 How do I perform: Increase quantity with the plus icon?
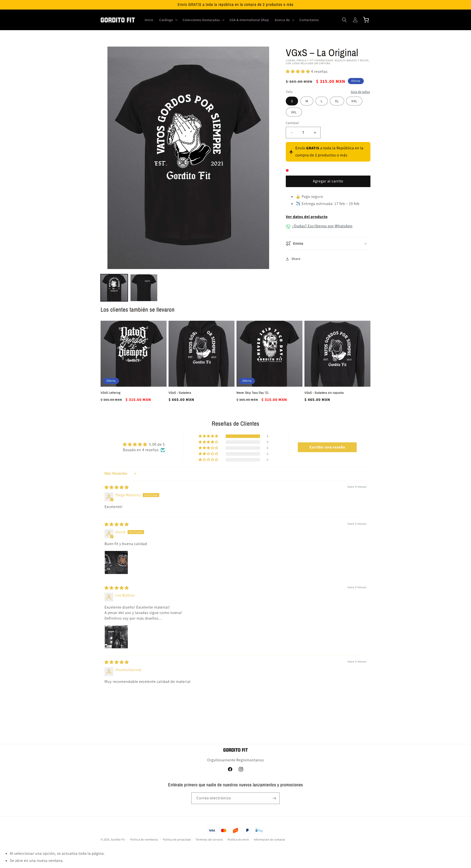315,132
